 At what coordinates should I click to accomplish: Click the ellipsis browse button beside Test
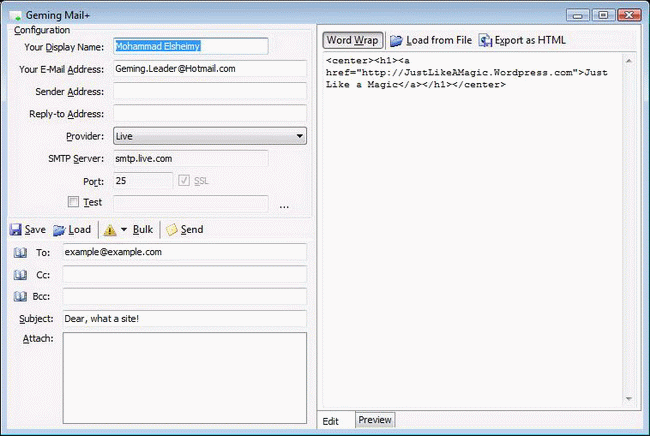[284, 206]
